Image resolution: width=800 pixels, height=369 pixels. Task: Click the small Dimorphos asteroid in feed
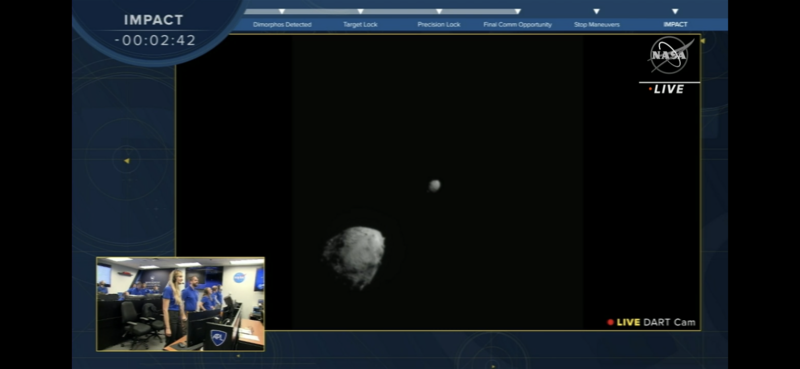point(434,185)
